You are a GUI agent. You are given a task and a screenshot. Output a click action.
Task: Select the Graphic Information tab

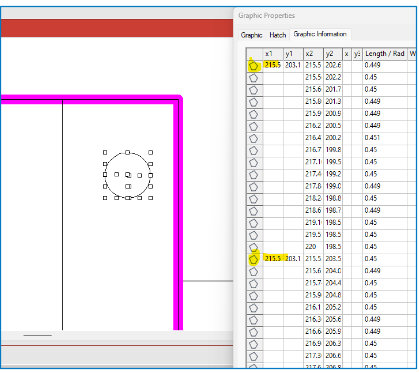pos(320,34)
